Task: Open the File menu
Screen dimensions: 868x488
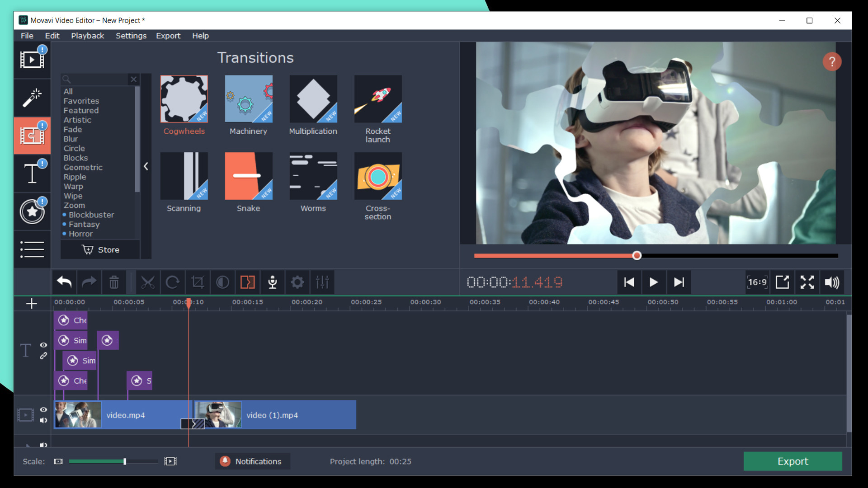Action: click(x=26, y=36)
